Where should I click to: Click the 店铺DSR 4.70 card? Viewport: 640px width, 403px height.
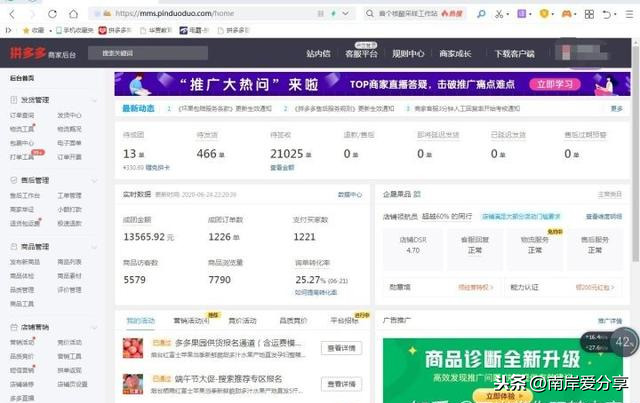[413, 249]
